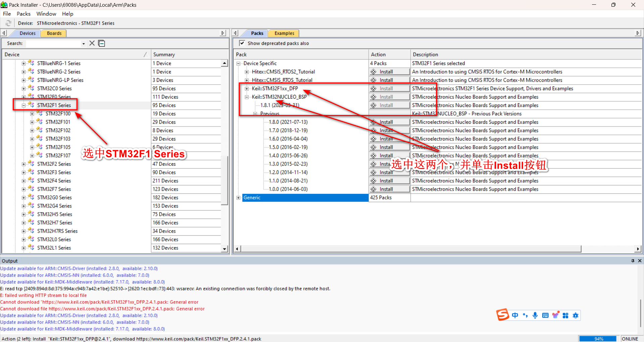The height and width of the screenshot is (342, 644).
Task: Click Install for version 1.8.0 (2021-07-13)
Action: 390,122
